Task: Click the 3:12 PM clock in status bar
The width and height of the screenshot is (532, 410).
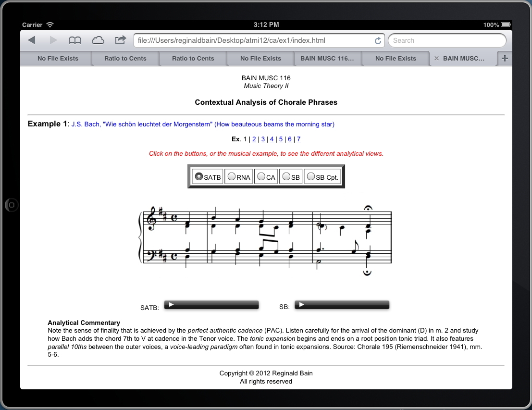Action: point(266,25)
